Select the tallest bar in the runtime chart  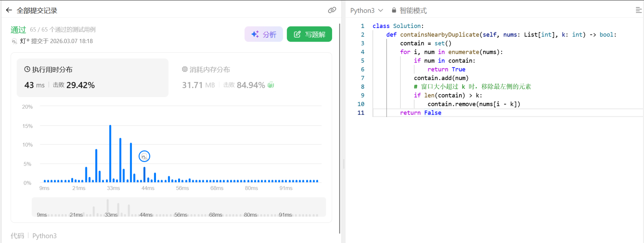click(110, 153)
